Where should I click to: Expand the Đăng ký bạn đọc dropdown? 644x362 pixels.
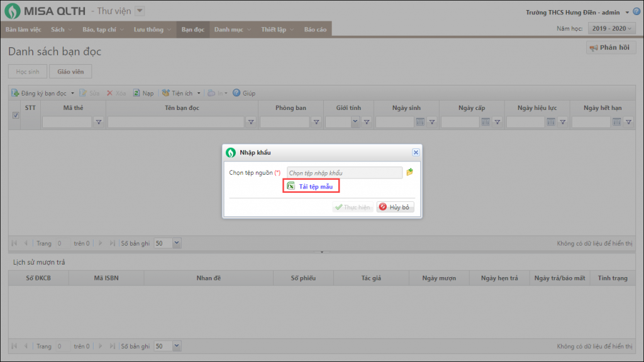pyautogui.click(x=72, y=93)
